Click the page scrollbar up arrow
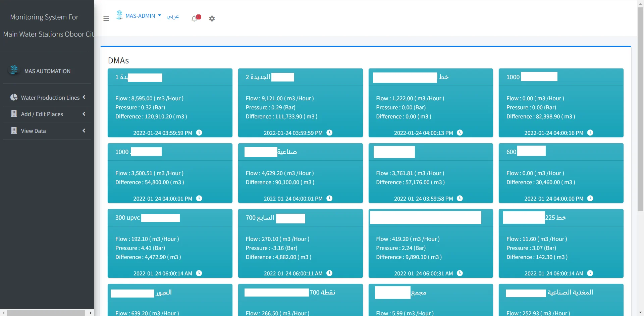This screenshot has width=644, height=316. 640,3
